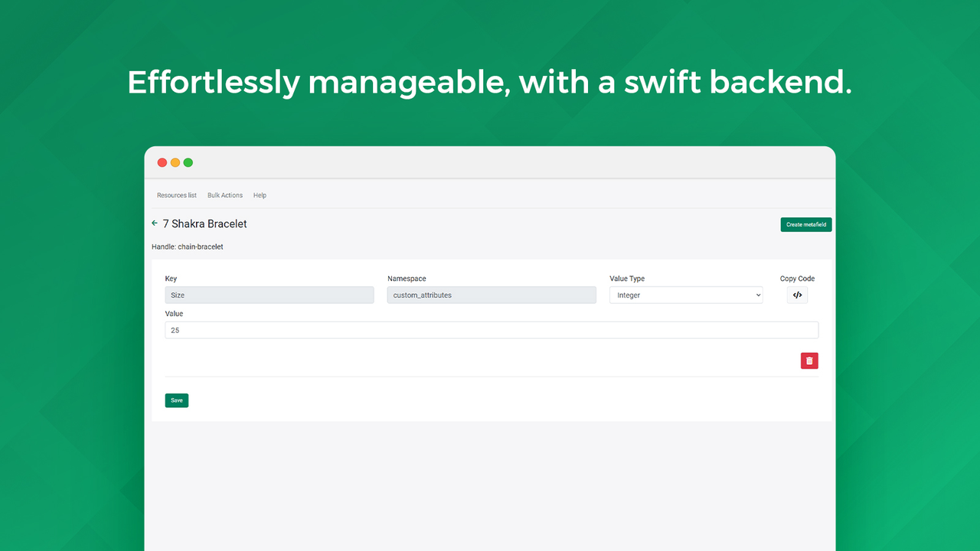
Task: Click inside the Value field containing 25
Action: [x=492, y=330]
